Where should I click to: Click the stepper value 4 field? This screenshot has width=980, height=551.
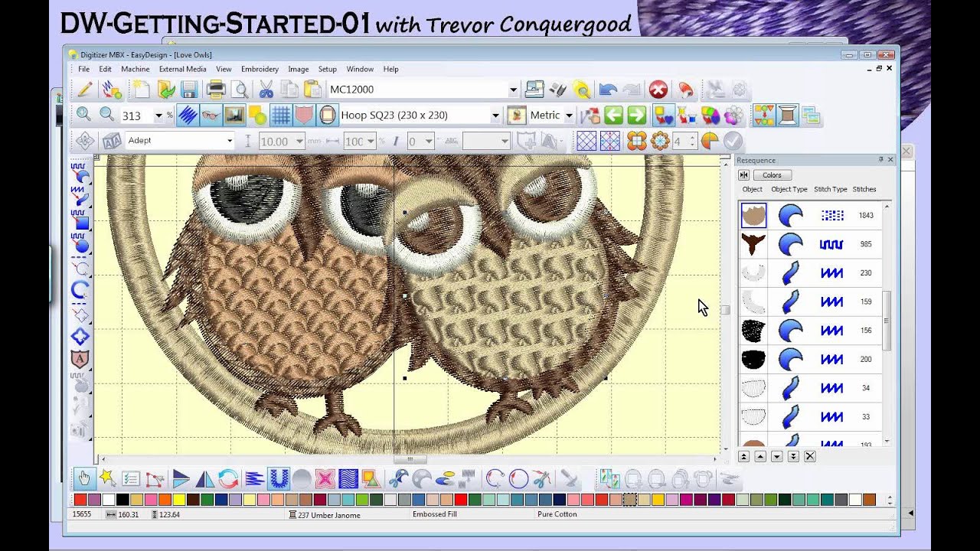tap(680, 142)
